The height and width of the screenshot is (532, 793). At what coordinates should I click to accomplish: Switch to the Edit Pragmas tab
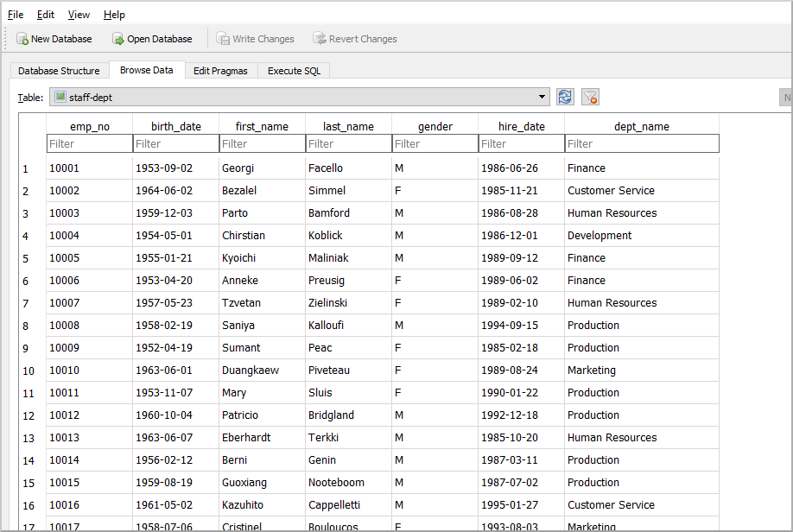[x=220, y=71]
